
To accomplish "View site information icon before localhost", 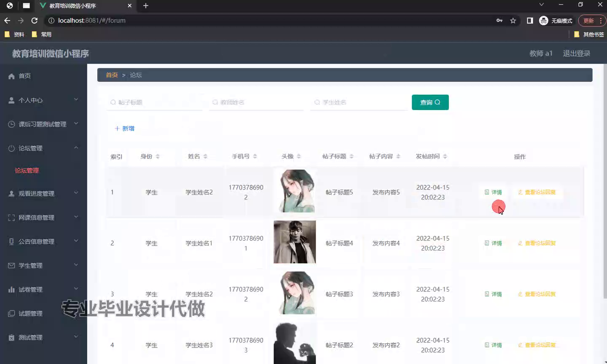I will click(51, 20).
